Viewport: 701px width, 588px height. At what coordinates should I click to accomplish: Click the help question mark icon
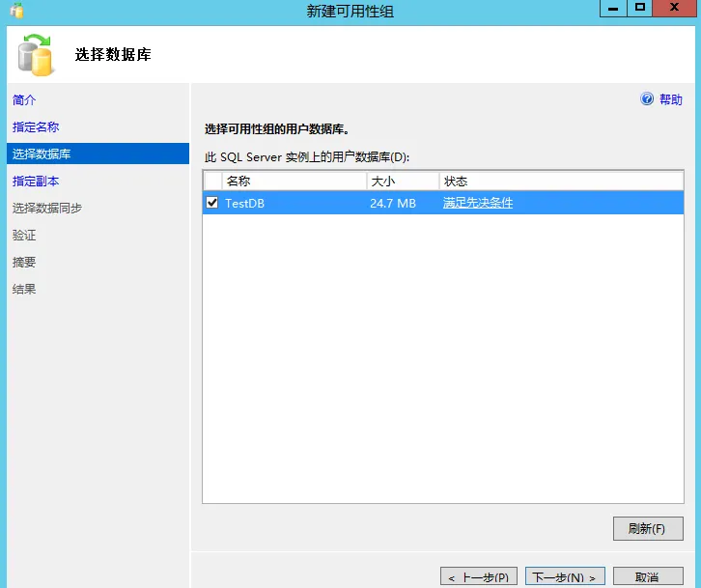pyautogui.click(x=647, y=98)
